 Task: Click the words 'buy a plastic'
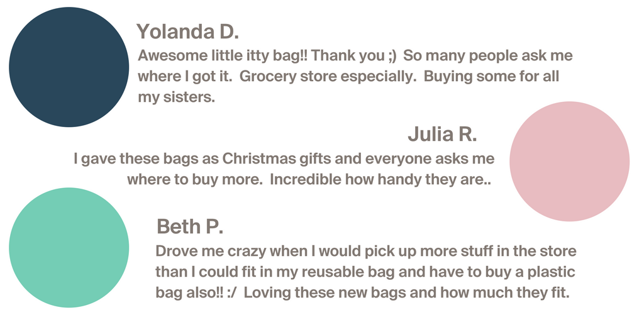[x=528, y=272]
